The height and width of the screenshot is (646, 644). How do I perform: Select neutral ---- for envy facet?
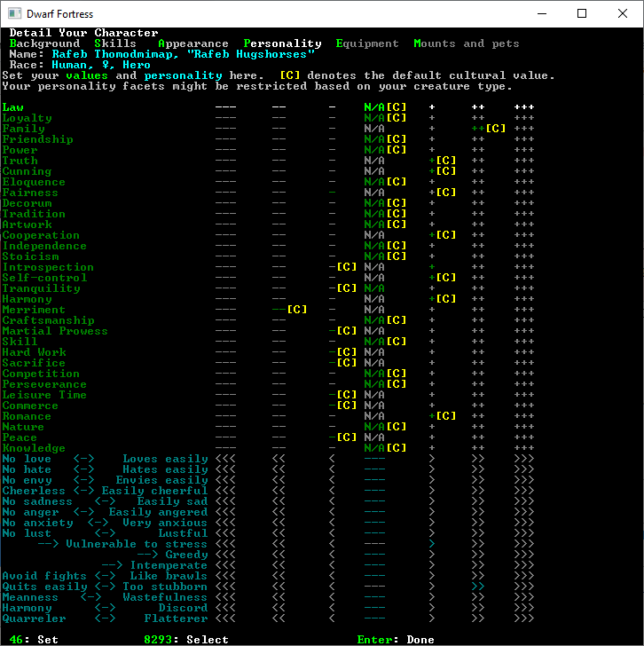point(374,480)
